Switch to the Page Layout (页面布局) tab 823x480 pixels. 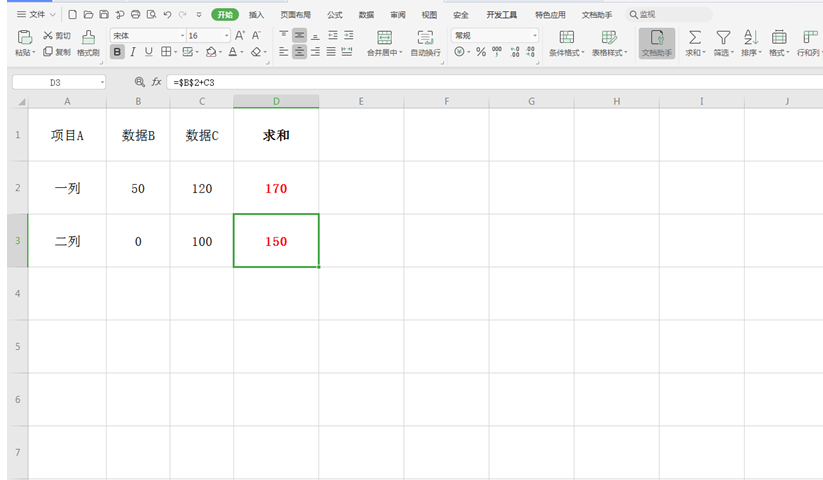(296, 15)
